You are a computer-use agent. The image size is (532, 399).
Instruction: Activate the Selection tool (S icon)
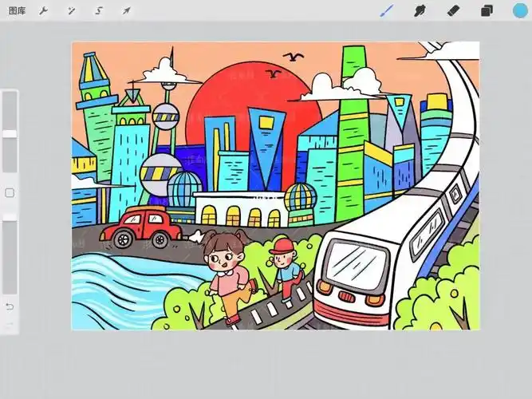[x=98, y=11]
